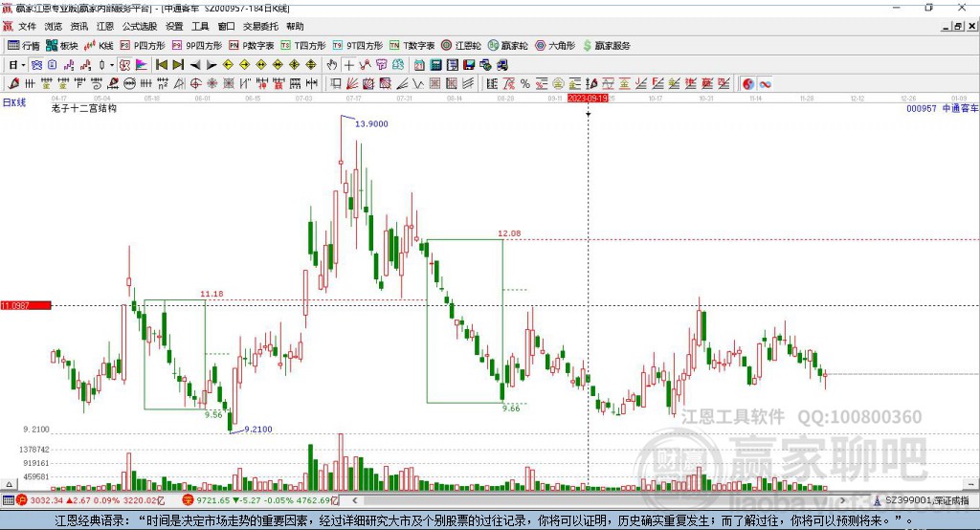Click the volume pane collapse triangle
This screenshot has width=980, height=530.
coord(9,484)
